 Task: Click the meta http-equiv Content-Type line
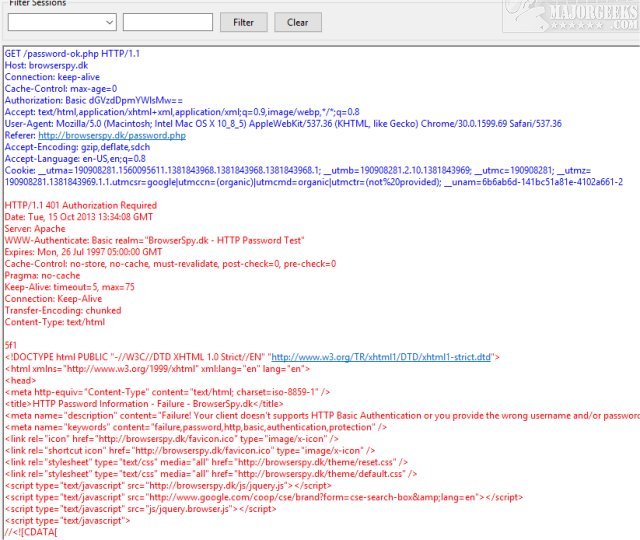click(167, 392)
